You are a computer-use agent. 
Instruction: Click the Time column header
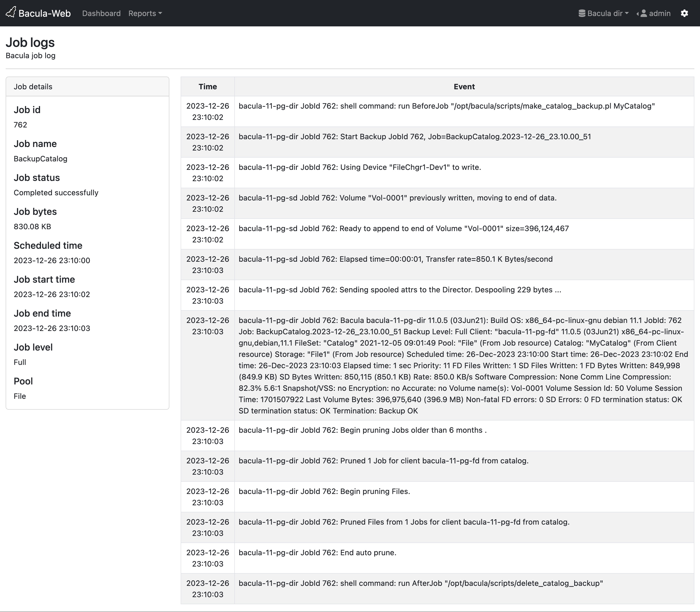(208, 87)
